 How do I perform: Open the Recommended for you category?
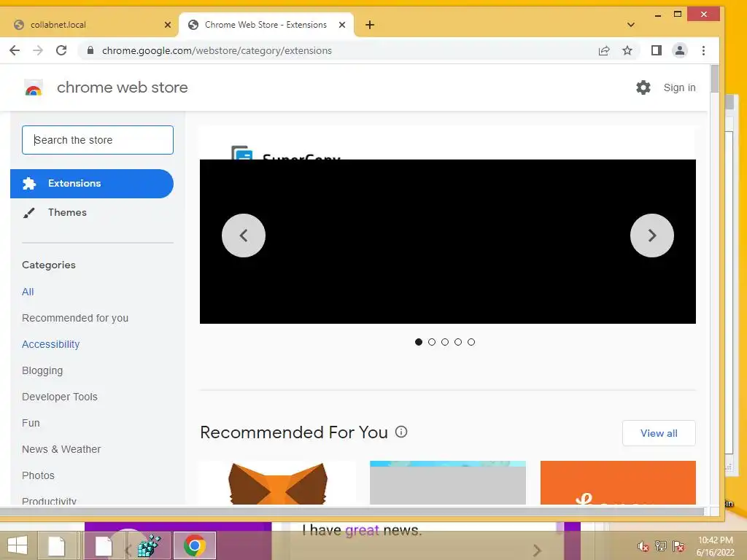tap(75, 318)
